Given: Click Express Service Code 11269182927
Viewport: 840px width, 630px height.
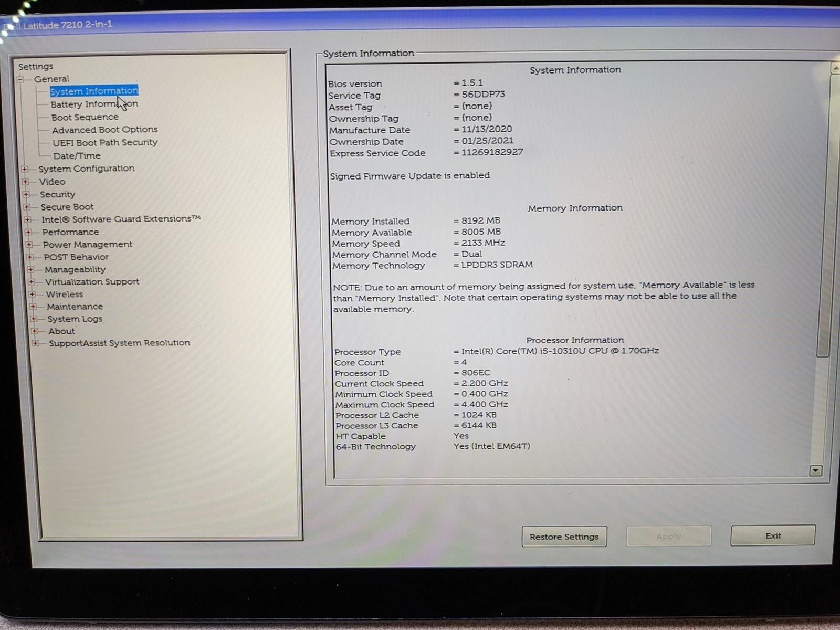Looking at the screenshot, I should coord(492,152).
